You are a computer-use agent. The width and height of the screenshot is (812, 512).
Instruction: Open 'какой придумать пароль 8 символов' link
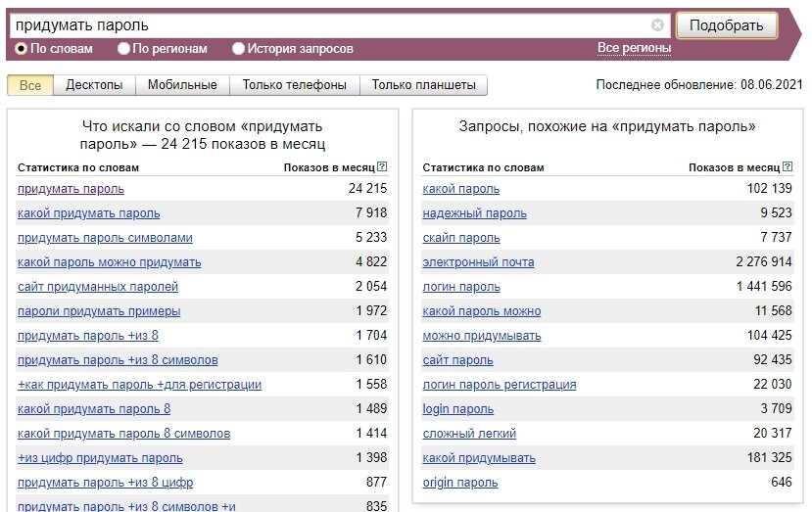coord(123,434)
